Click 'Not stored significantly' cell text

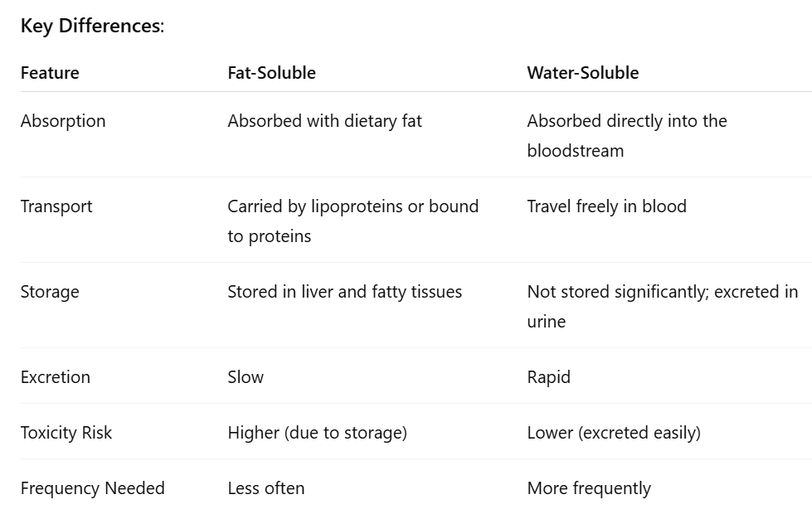tap(663, 306)
